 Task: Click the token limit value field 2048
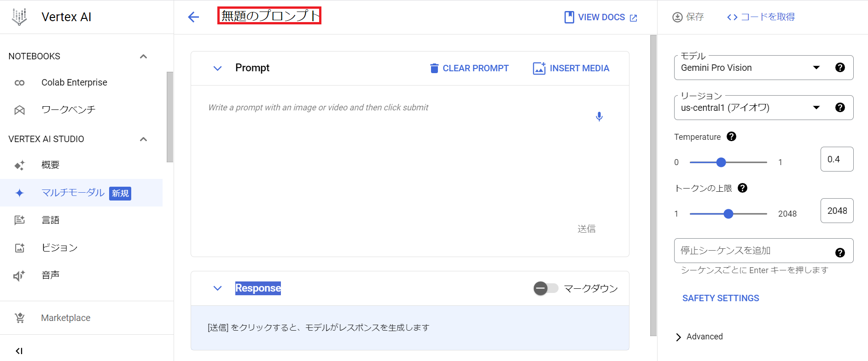837,211
